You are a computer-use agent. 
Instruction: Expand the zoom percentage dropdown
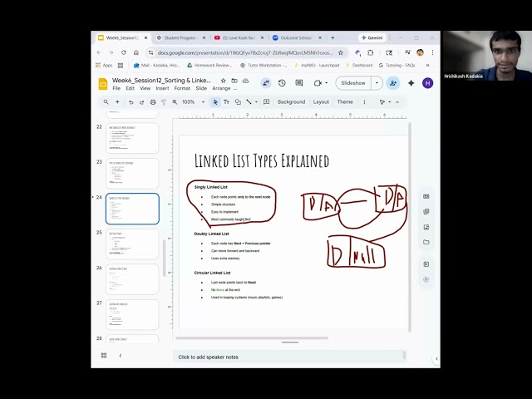point(203,102)
